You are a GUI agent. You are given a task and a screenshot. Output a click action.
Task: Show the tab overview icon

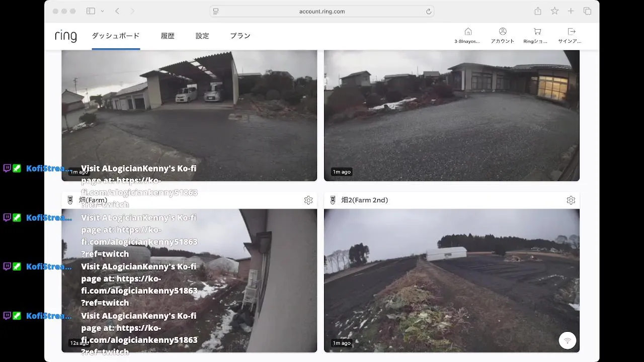point(587,11)
